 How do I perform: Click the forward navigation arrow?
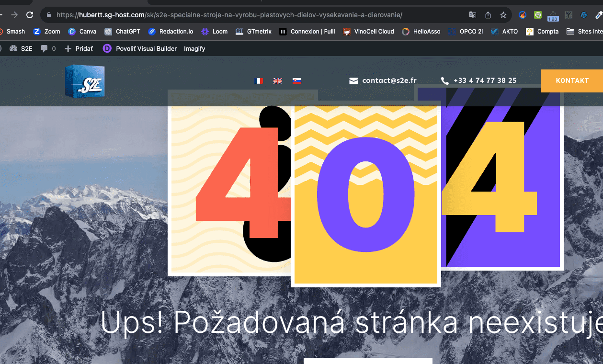click(x=14, y=15)
